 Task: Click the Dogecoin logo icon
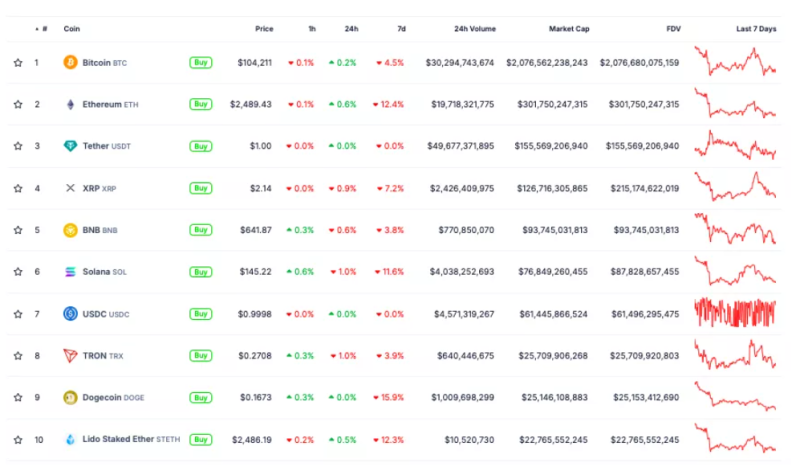pyautogui.click(x=70, y=397)
